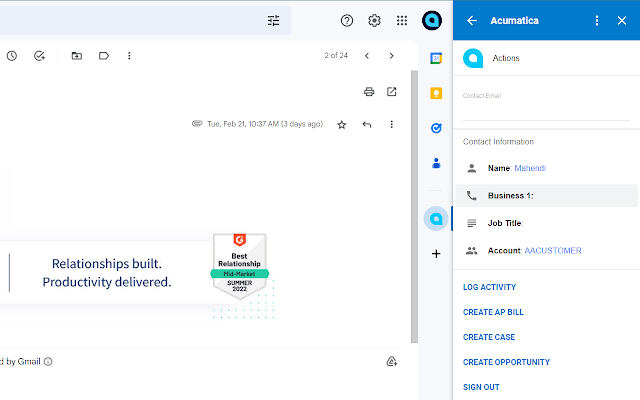Click email vertical scrollbar

click(414, 206)
